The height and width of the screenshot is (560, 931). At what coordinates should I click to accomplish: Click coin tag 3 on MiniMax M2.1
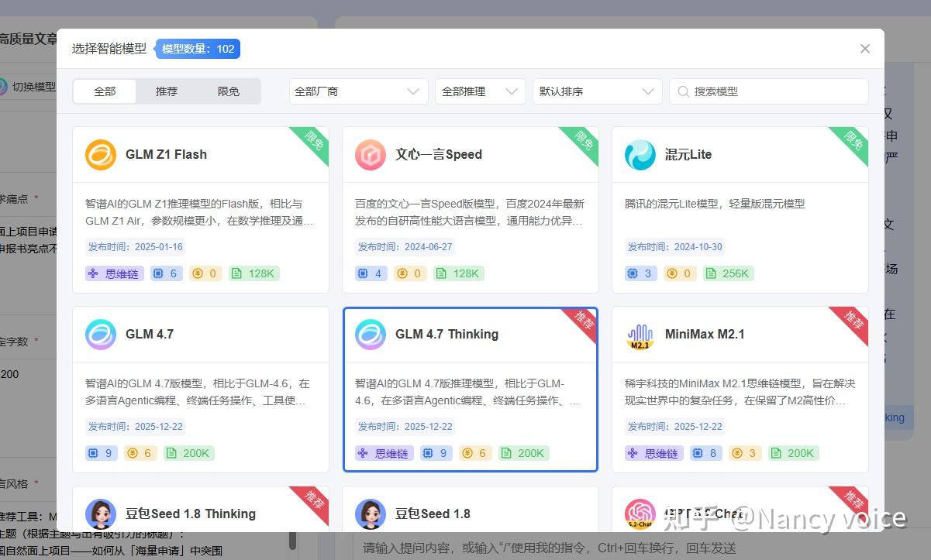(745, 453)
